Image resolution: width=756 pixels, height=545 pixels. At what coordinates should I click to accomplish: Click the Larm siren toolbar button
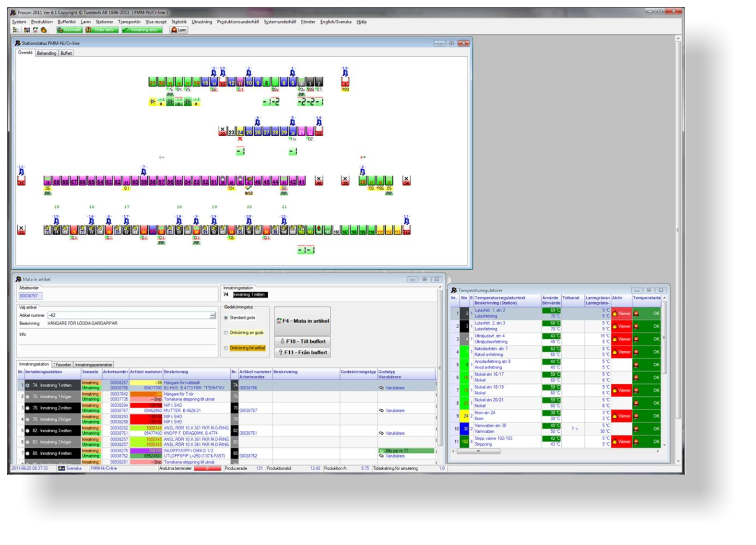[178, 30]
